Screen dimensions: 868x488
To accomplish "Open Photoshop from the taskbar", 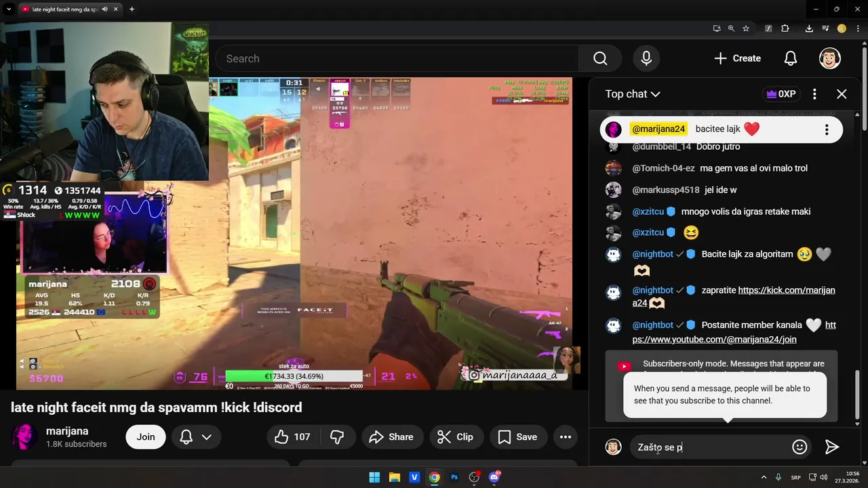I will pos(454,477).
